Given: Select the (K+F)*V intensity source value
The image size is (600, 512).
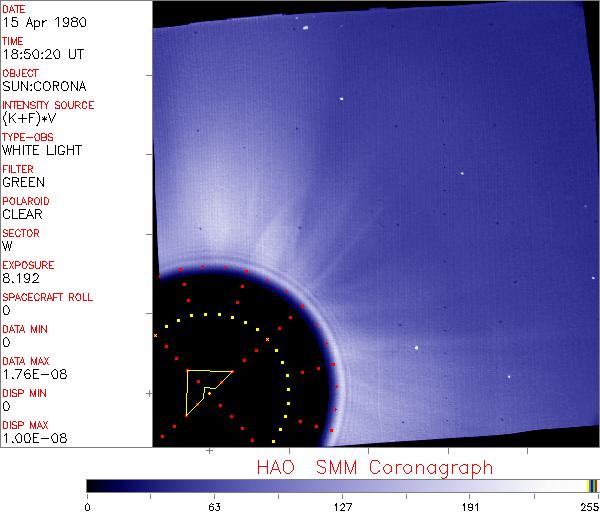Looking at the screenshot, I should 29,119.
